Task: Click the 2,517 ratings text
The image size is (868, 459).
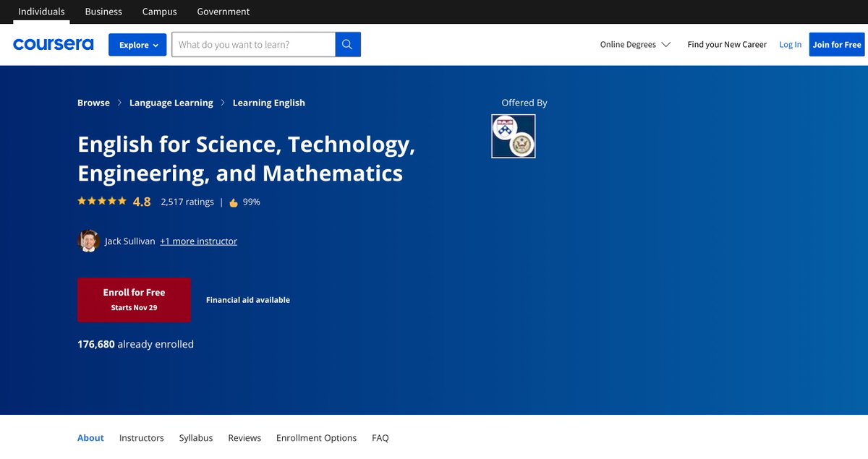Action: tap(187, 202)
